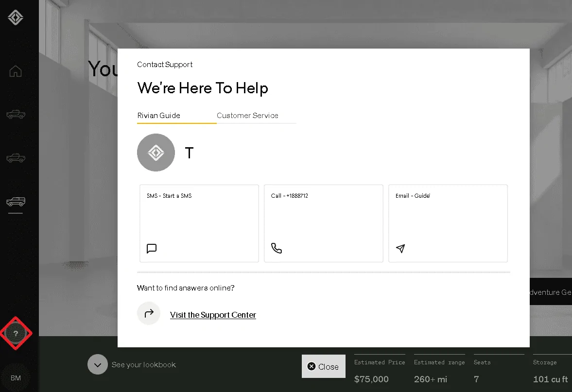Open the Email - Guide card
This screenshot has height=392, width=572.
[x=448, y=223]
